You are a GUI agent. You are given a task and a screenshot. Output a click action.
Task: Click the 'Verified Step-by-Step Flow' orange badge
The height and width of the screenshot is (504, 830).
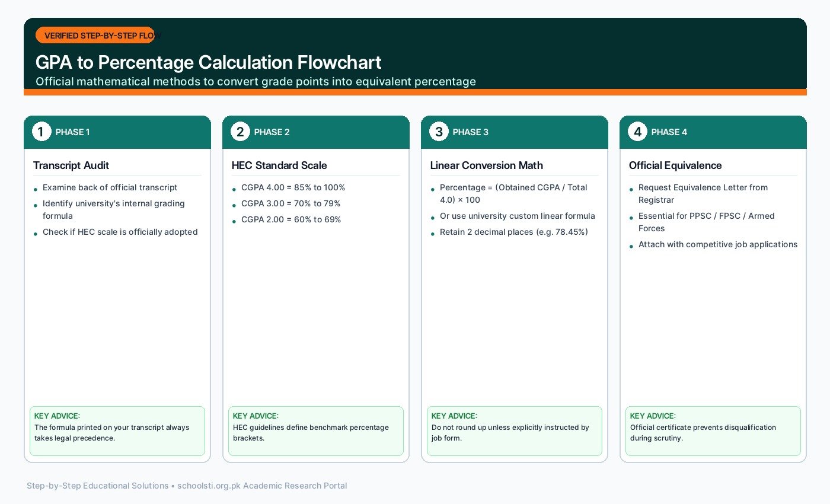click(x=95, y=36)
